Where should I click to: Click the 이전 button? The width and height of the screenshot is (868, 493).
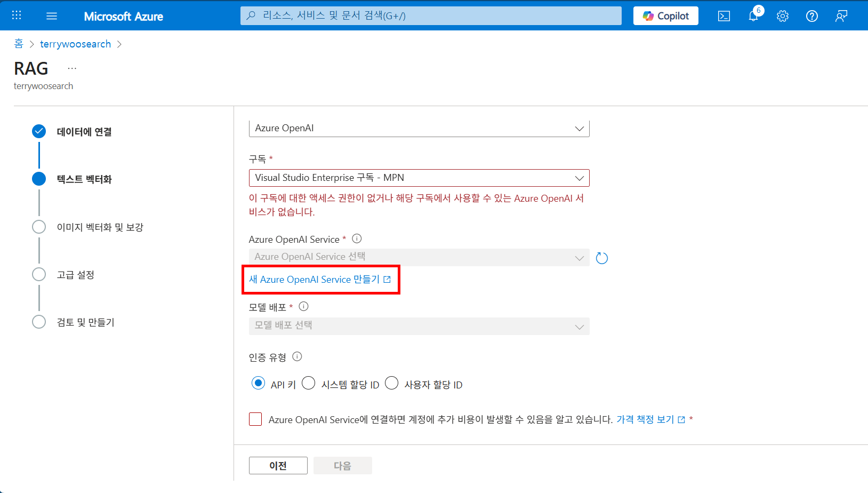click(x=278, y=465)
